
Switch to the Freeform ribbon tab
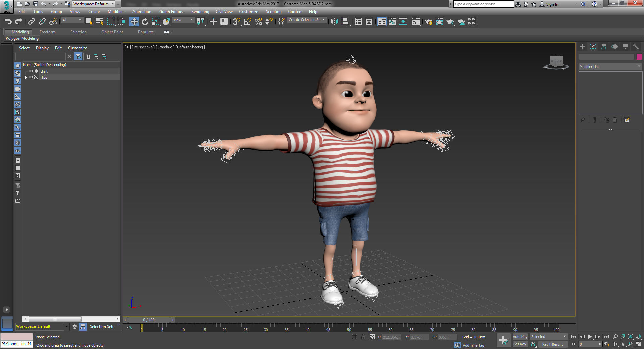[48, 32]
